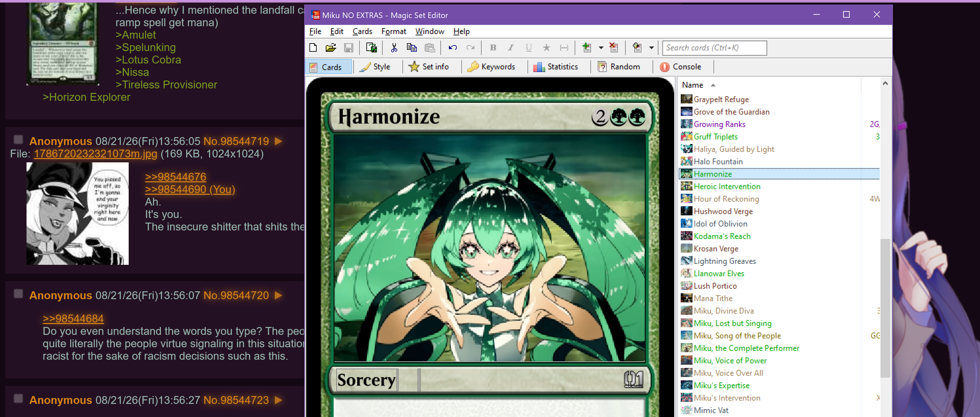Click the rotate card toolbar icon

tap(637, 47)
